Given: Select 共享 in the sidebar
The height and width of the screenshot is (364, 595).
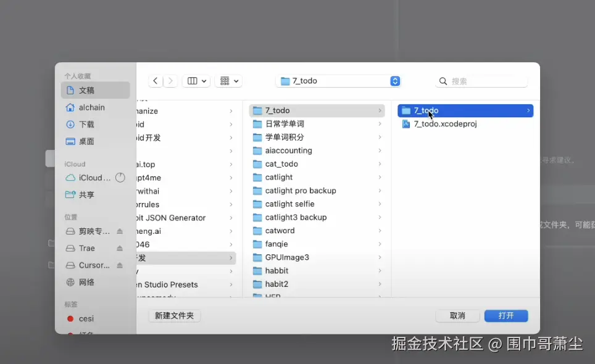Looking at the screenshot, I should [x=96, y=194].
